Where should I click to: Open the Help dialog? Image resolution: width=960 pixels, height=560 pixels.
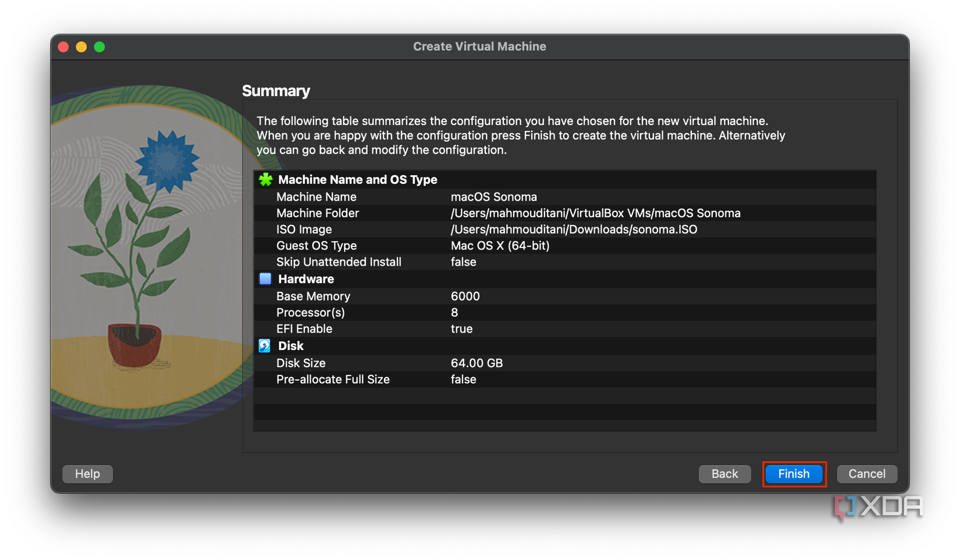pos(87,474)
